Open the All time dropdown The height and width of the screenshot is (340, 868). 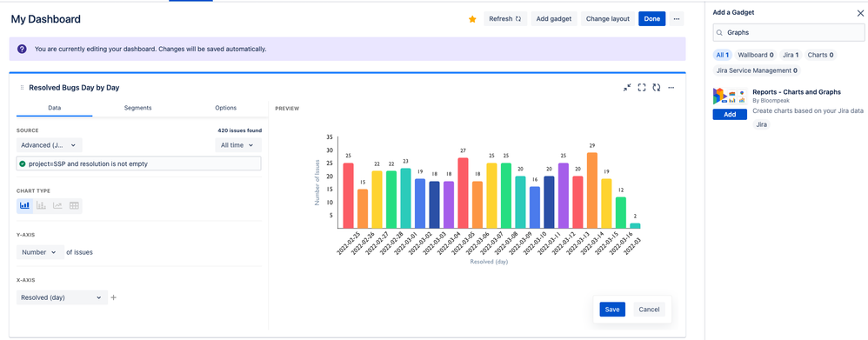[x=238, y=145]
